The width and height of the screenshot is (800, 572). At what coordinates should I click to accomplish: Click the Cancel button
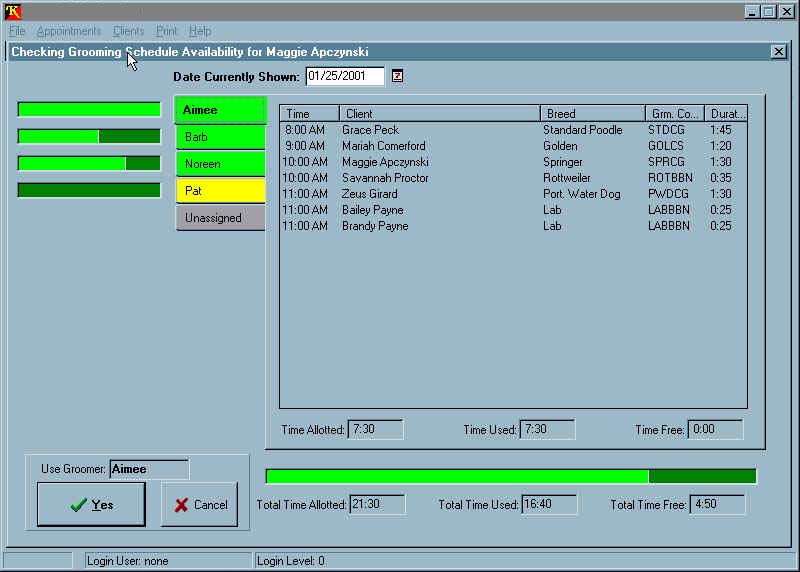click(x=199, y=505)
